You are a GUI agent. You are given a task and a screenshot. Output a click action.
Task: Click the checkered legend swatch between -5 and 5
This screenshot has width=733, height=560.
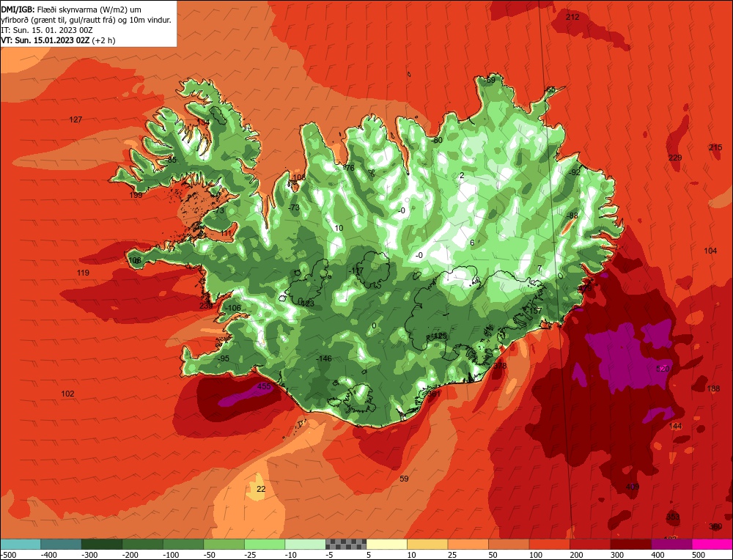click(x=346, y=544)
